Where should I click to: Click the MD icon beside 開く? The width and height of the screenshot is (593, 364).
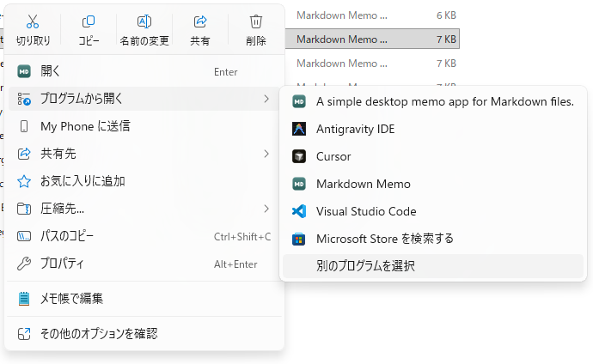(24, 71)
